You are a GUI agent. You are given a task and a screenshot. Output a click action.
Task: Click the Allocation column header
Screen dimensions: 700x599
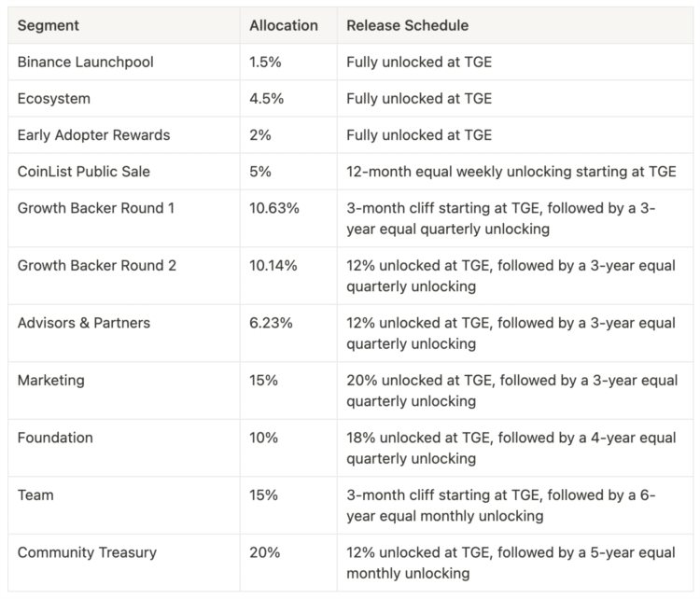tap(284, 25)
